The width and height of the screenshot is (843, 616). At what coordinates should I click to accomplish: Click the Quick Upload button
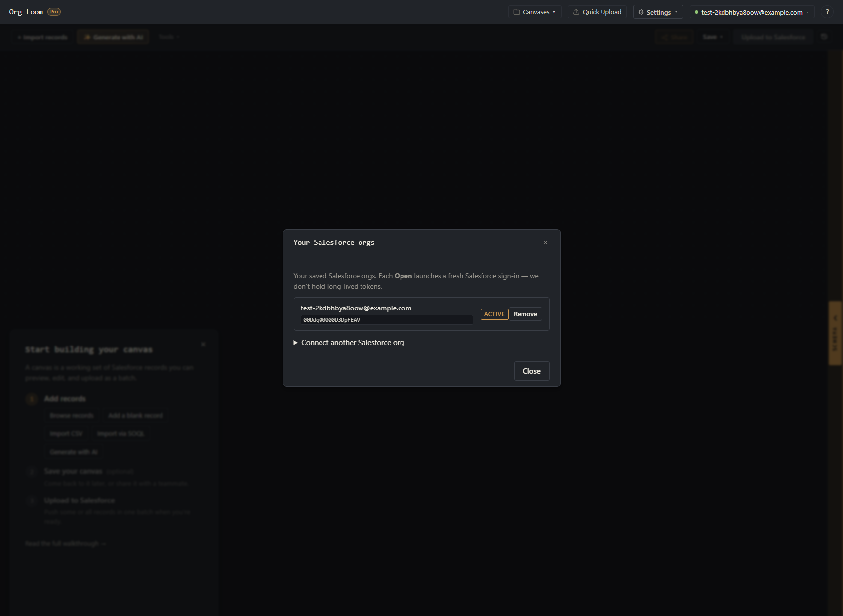pyautogui.click(x=597, y=12)
